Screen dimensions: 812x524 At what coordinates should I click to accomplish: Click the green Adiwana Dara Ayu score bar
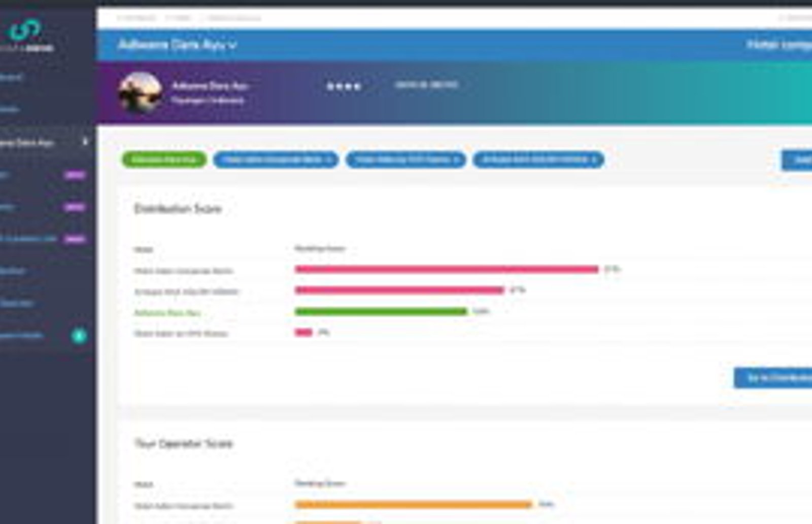(x=381, y=311)
